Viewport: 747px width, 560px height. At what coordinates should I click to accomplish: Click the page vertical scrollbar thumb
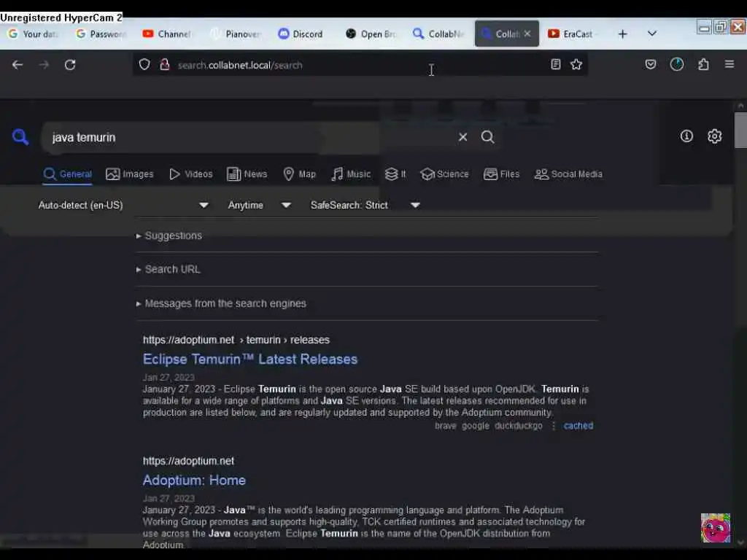(x=740, y=130)
